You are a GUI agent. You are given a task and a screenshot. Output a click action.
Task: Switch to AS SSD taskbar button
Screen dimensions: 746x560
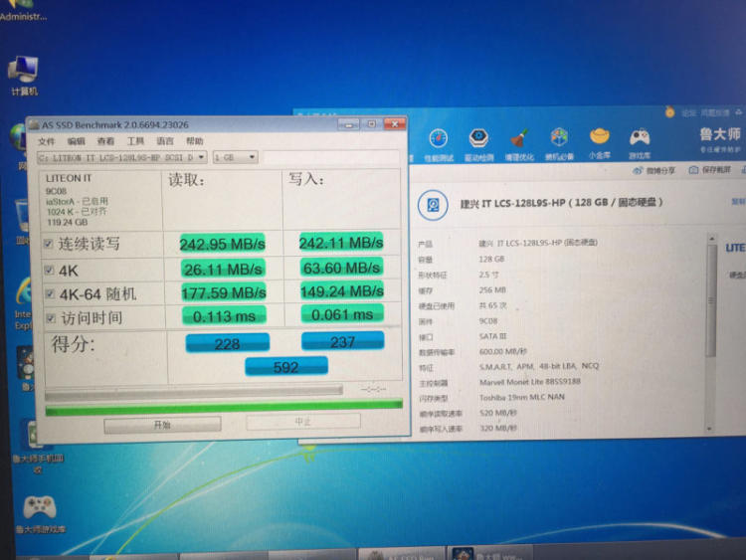pyautogui.click(x=401, y=554)
